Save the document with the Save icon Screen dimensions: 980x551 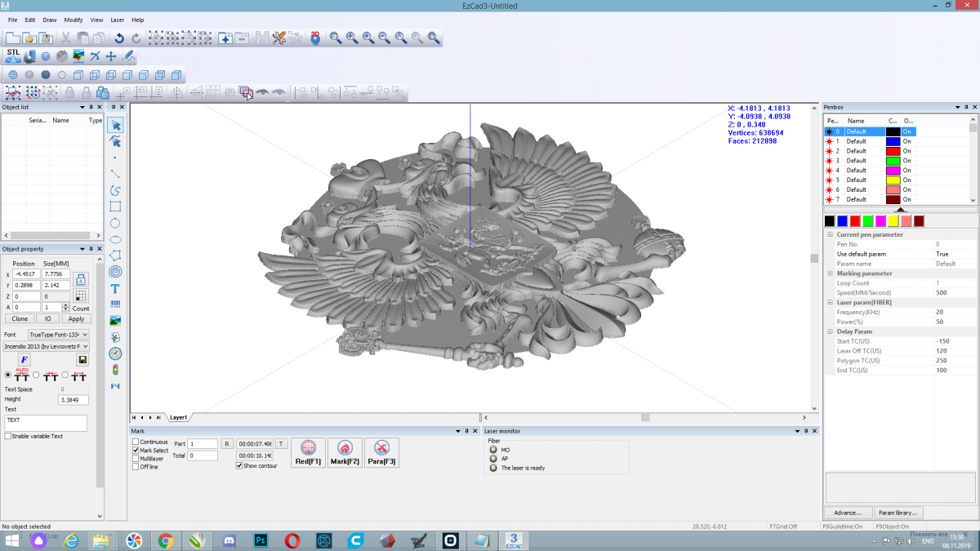(x=46, y=38)
